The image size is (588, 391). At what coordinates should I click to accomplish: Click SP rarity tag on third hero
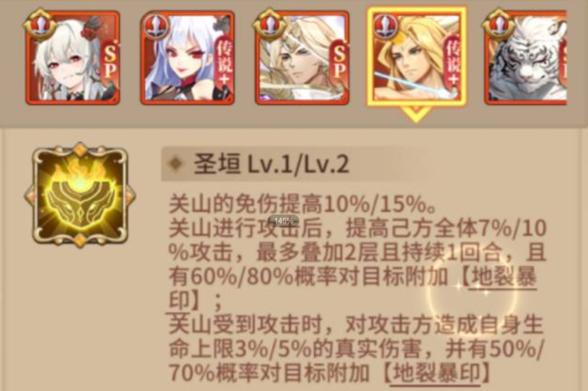[339, 63]
